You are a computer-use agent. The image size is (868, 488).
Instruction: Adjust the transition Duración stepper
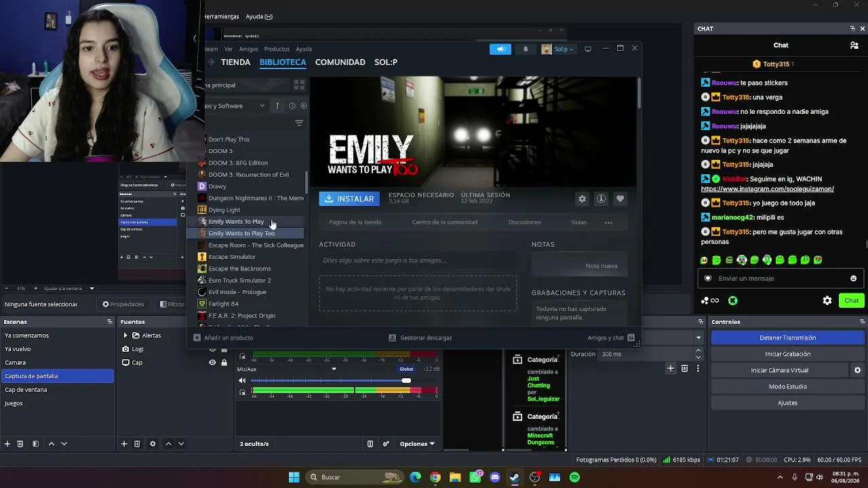(698, 354)
